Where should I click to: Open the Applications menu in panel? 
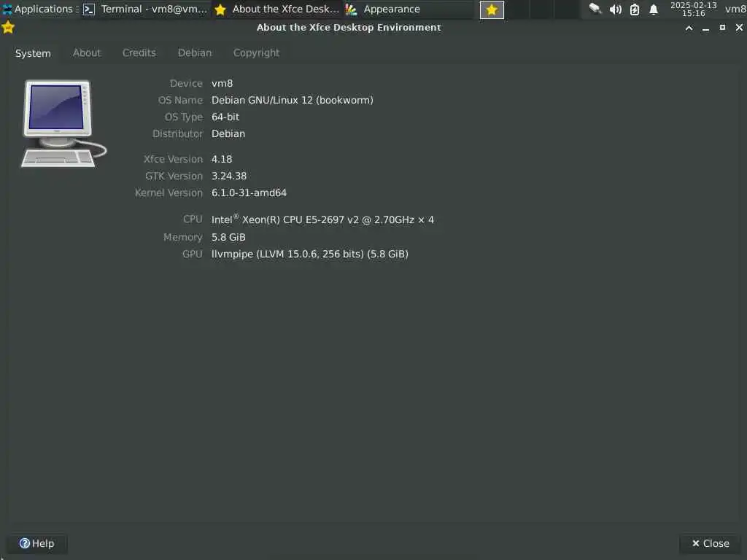[40, 9]
